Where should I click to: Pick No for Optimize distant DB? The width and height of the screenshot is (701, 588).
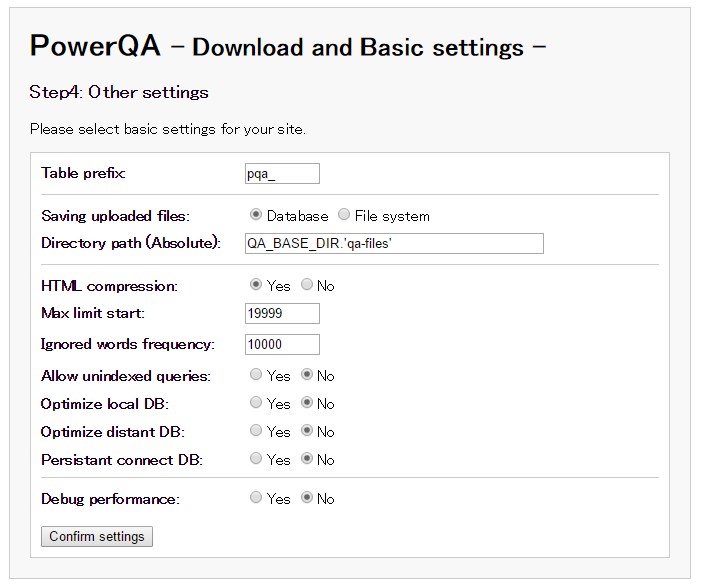[x=307, y=431]
